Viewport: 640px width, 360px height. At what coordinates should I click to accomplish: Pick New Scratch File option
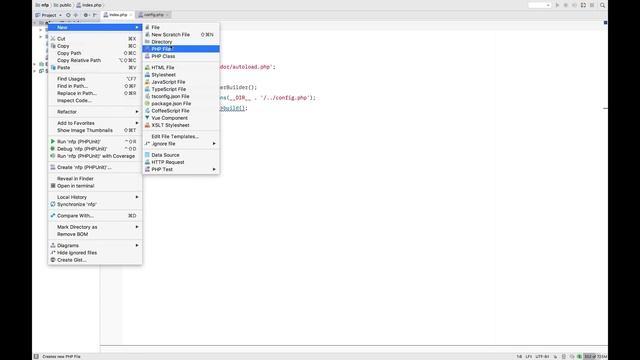(181, 35)
